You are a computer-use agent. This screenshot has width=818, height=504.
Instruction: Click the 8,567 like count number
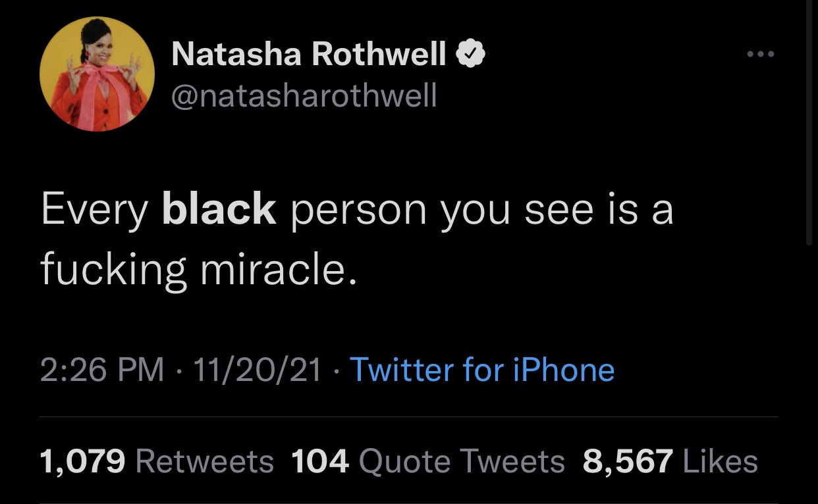(628, 461)
